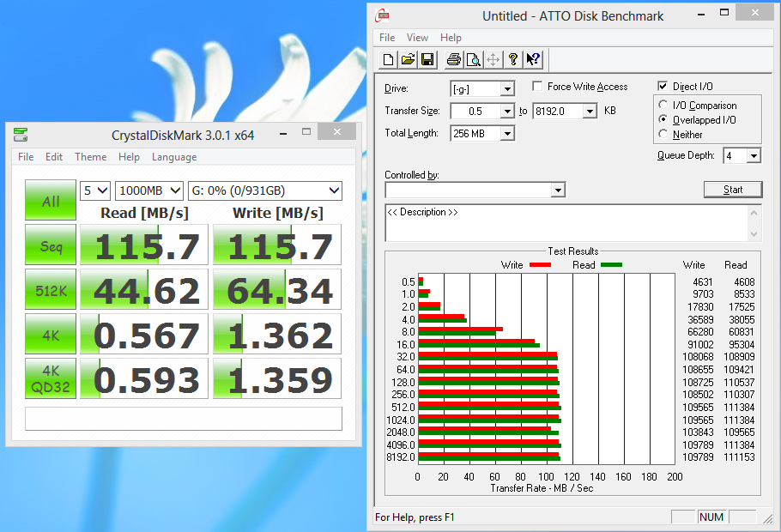781x532 pixels.
Task: Click the yellow question mark About icon
Action: pyautogui.click(x=513, y=60)
